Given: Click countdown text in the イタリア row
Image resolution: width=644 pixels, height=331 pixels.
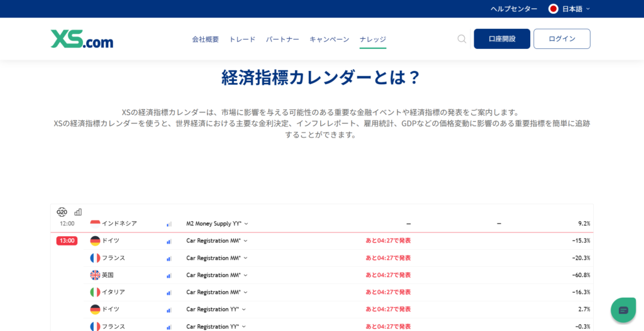Looking at the screenshot, I should [x=388, y=292].
